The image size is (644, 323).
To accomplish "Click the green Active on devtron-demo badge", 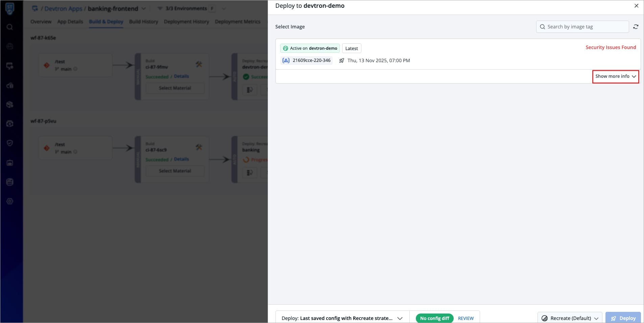I will (x=310, y=48).
